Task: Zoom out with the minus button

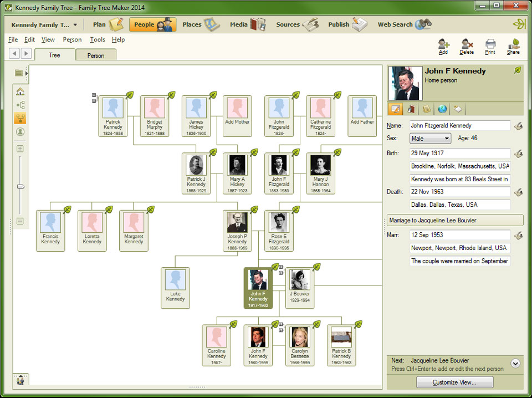Action: (20, 221)
